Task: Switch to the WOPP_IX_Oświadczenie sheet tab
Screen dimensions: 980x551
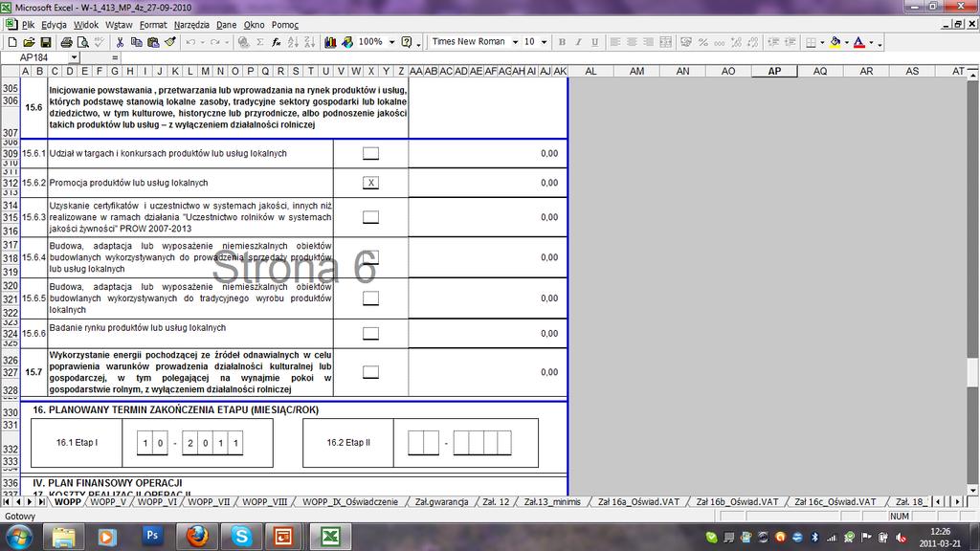Action: pyautogui.click(x=350, y=501)
